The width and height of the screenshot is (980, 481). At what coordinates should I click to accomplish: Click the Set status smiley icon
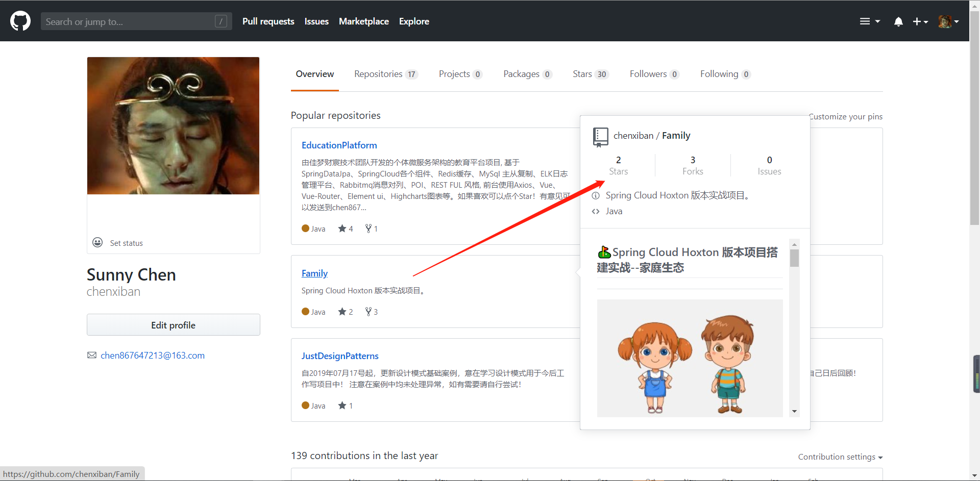click(x=97, y=242)
